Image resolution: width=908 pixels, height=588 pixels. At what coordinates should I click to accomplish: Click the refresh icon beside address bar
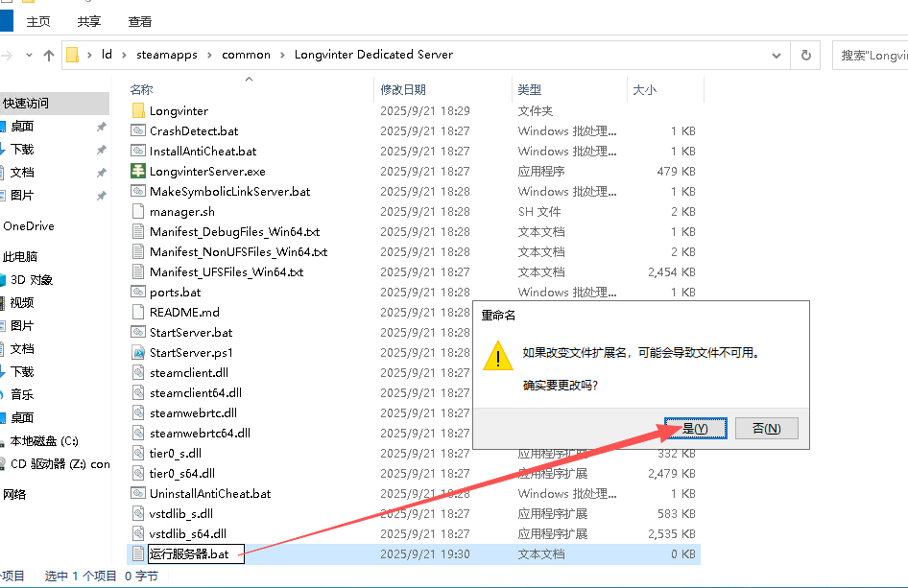(806, 56)
